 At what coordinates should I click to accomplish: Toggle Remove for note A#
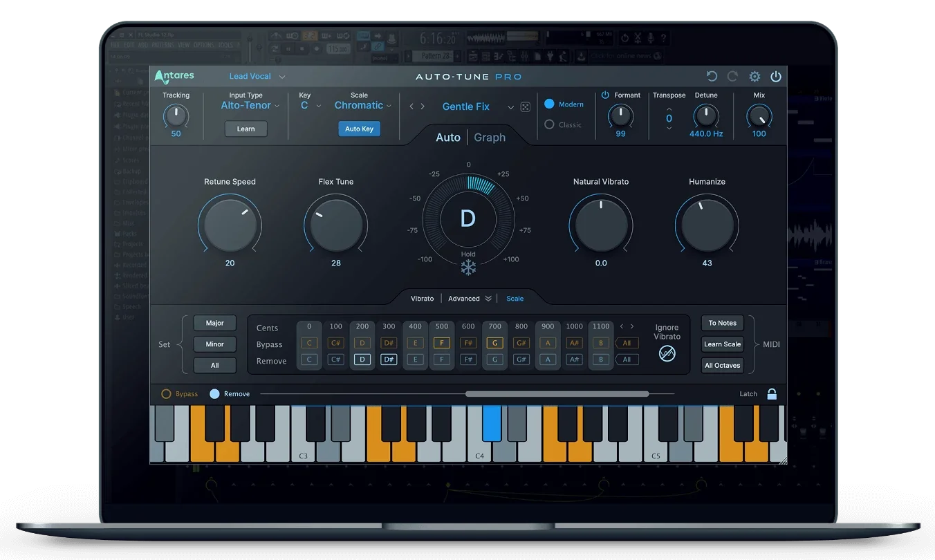point(574,360)
